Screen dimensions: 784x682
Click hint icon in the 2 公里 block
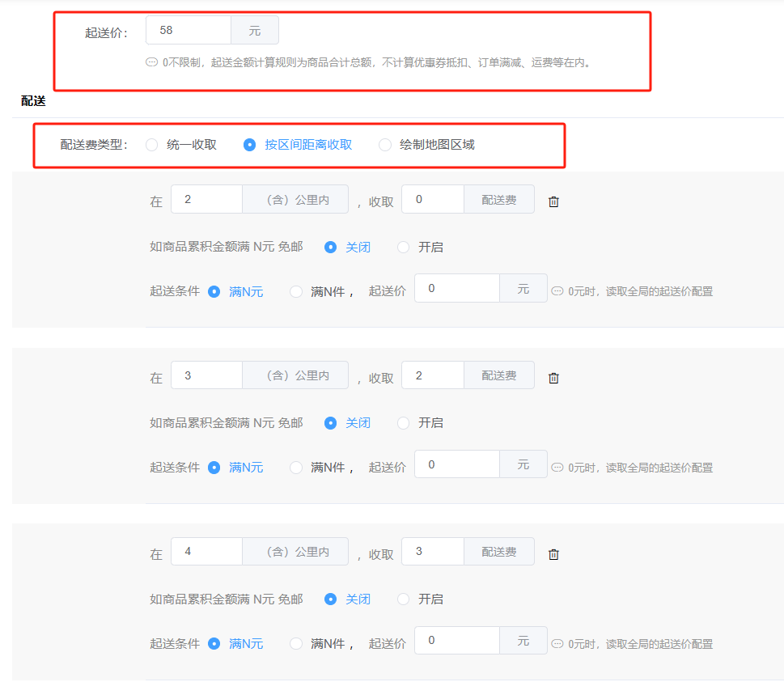point(557,291)
